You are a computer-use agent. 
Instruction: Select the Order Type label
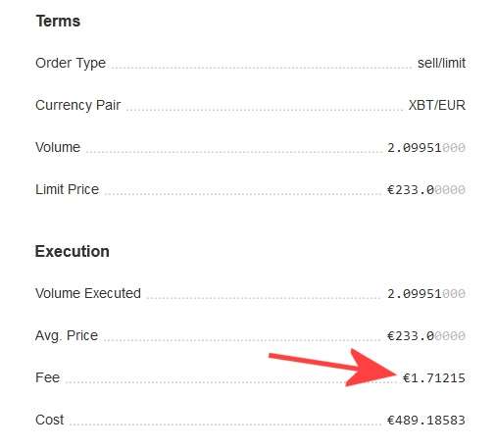(71, 63)
